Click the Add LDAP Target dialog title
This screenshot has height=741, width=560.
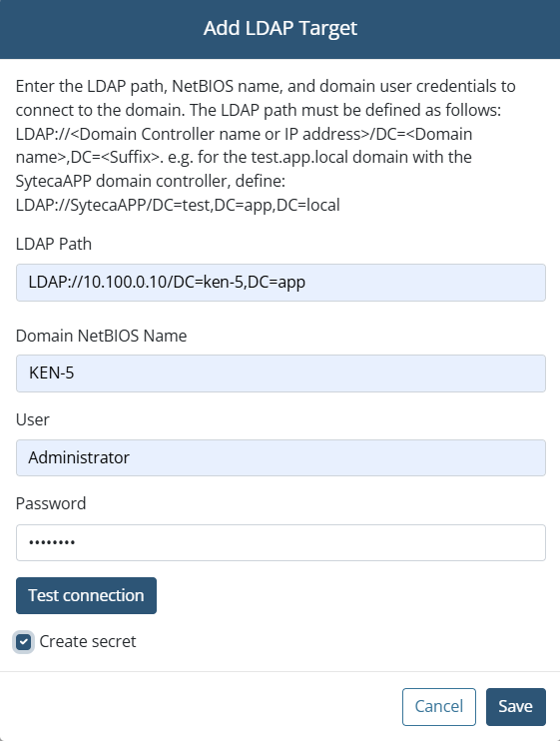pyautogui.click(x=280, y=28)
